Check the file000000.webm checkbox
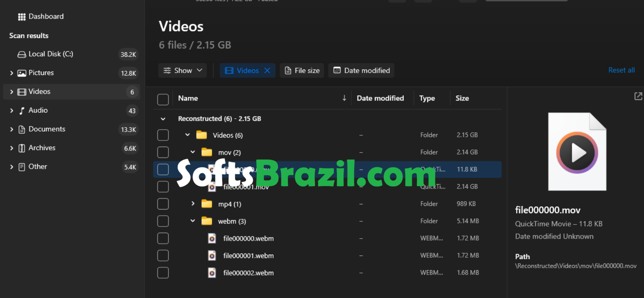Image resolution: width=644 pixels, height=298 pixels. point(163,238)
